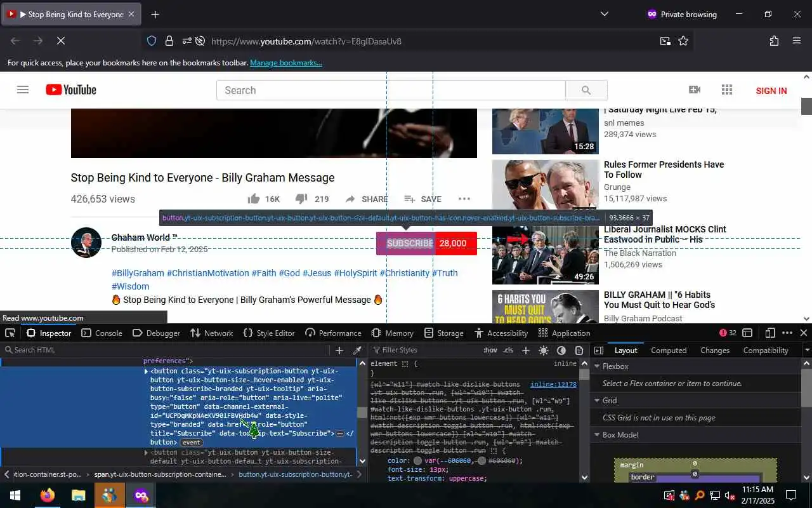Viewport: 812px width, 508px height.
Task: Click the SIGN IN button
Action: coord(771,91)
